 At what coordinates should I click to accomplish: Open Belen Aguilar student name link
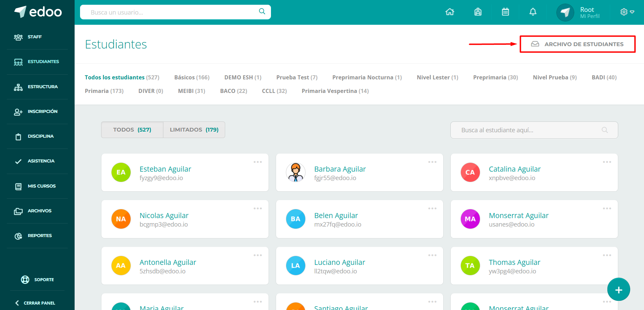336,215
